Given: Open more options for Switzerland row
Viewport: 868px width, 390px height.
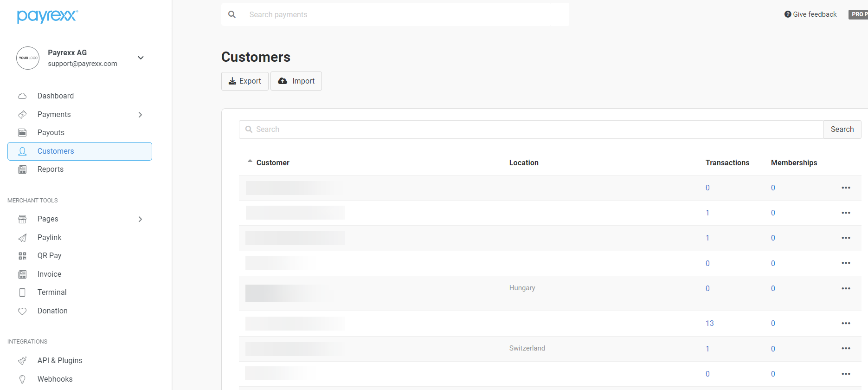Looking at the screenshot, I should tap(846, 348).
